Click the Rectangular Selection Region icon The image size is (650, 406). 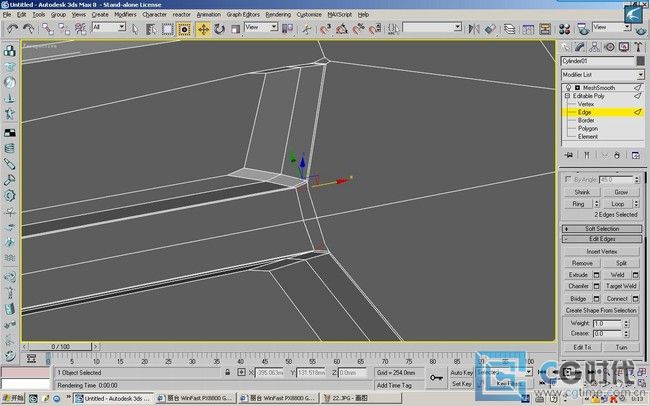tap(167, 29)
